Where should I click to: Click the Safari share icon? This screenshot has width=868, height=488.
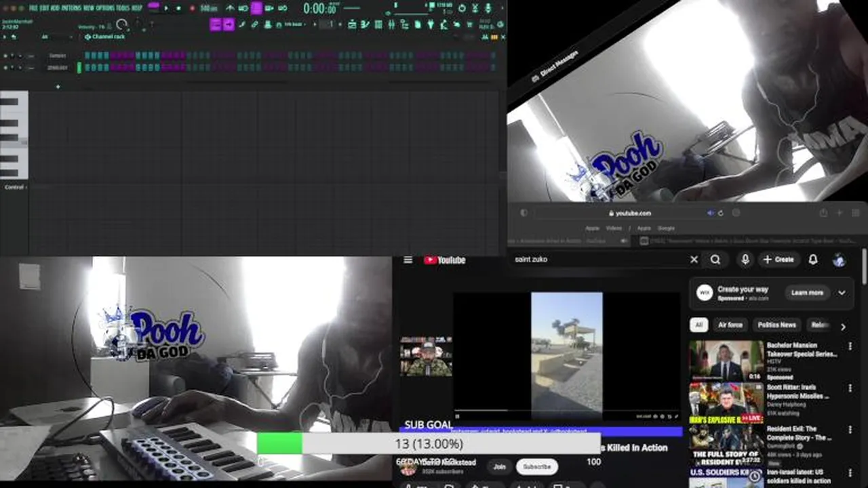(823, 213)
